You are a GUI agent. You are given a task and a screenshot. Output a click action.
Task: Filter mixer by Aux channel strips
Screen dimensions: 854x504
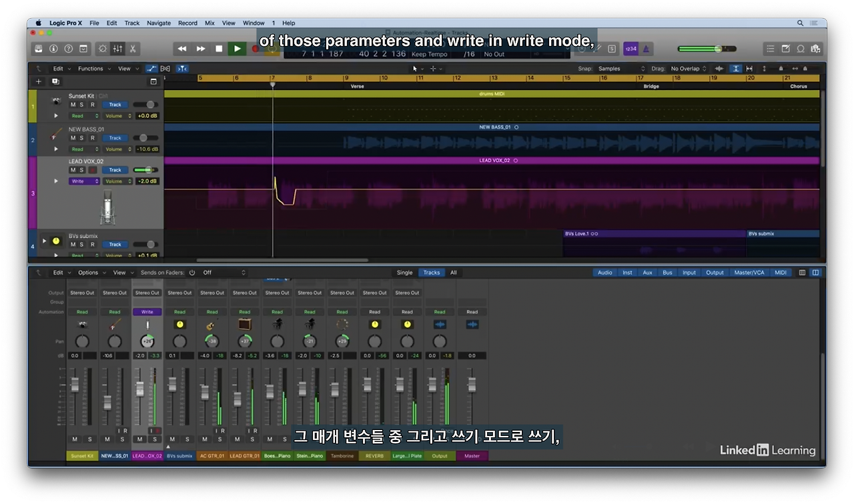(x=648, y=273)
